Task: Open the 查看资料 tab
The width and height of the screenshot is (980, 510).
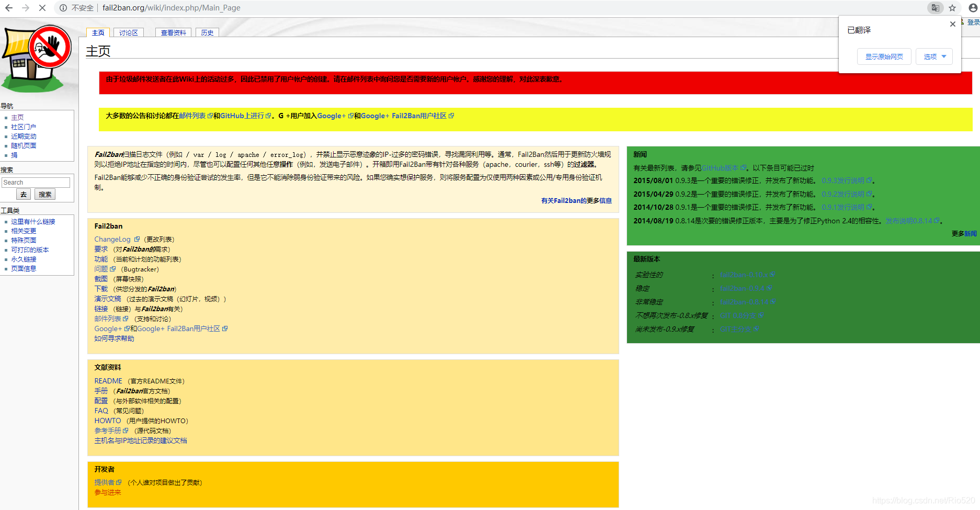Action: click(x=173, y=32)
